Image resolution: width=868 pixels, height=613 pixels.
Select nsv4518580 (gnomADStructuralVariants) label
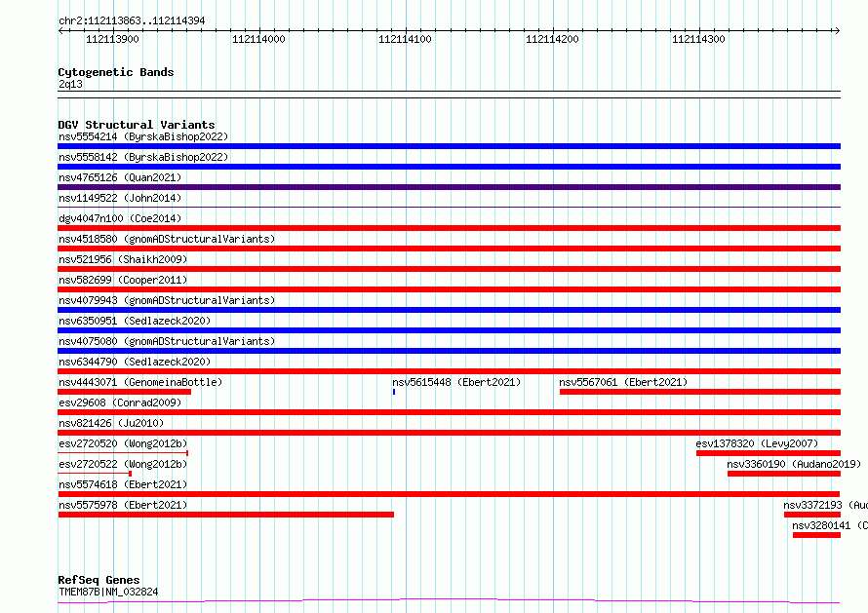(167, 239)
